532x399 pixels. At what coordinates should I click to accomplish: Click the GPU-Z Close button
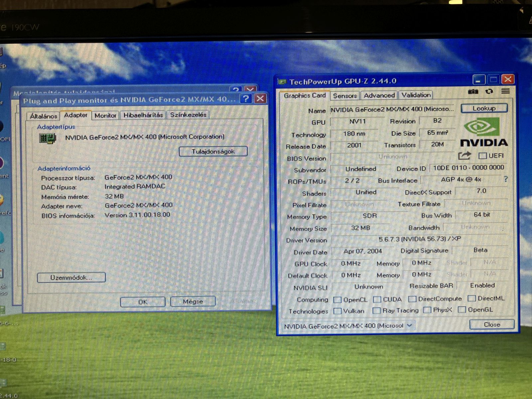(492, 325)
